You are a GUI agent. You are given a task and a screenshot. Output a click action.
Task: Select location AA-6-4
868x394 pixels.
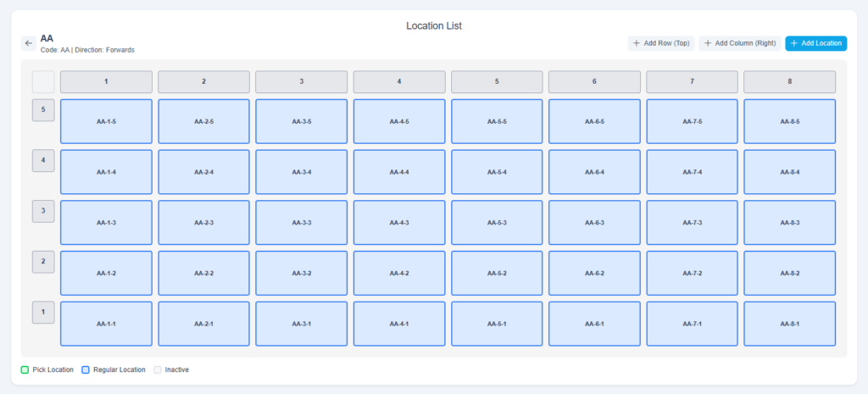coord(594,172)
